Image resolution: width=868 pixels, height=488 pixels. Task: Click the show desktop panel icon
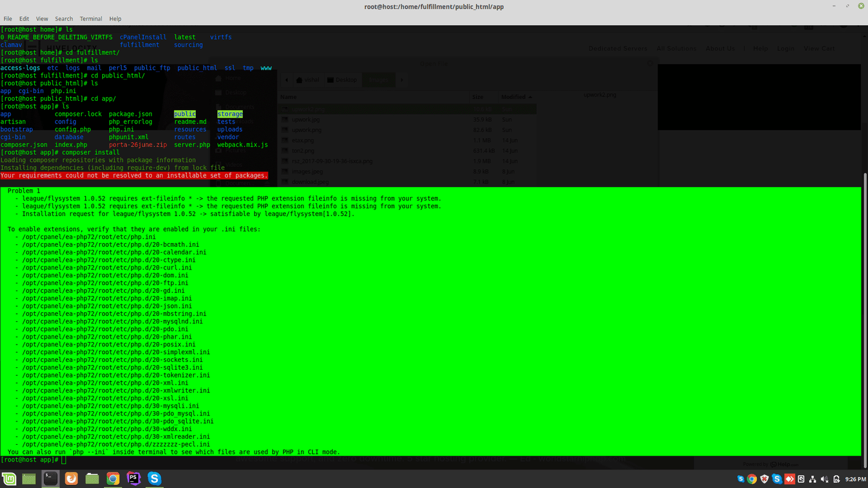pos(29,478)
